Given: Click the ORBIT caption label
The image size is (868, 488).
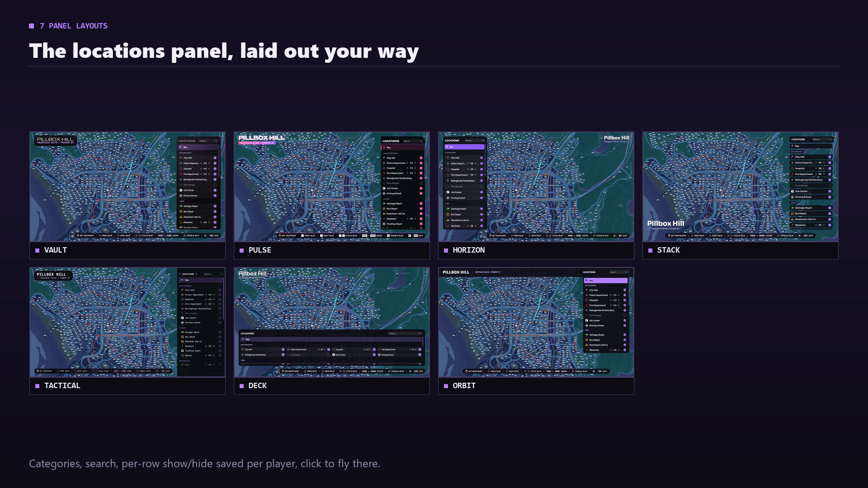Looking at the screenshot, I should 464,385.
